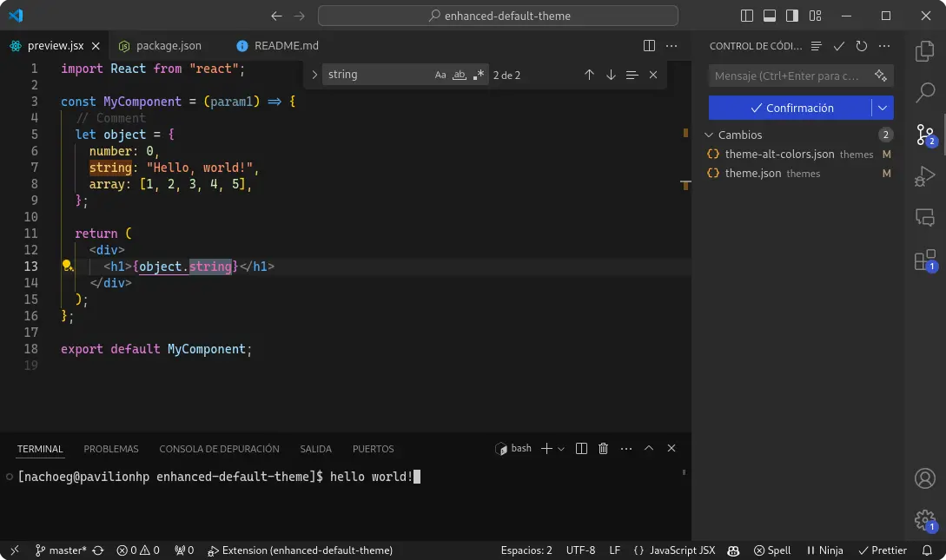Open notifications bell in status bar
The width and height of the screenshot is (946, 560).
927,550
